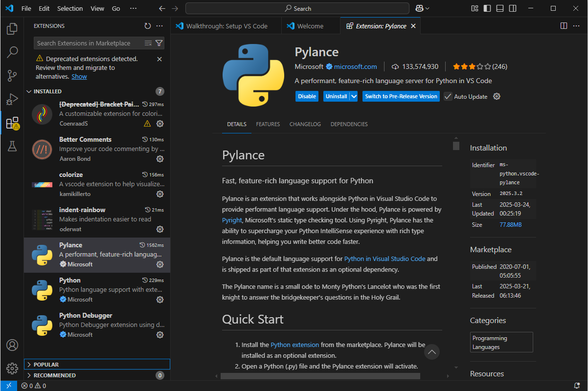This screenshot has height=391, width=588.
Task: Open Source Control view
Action: [12, 76]
